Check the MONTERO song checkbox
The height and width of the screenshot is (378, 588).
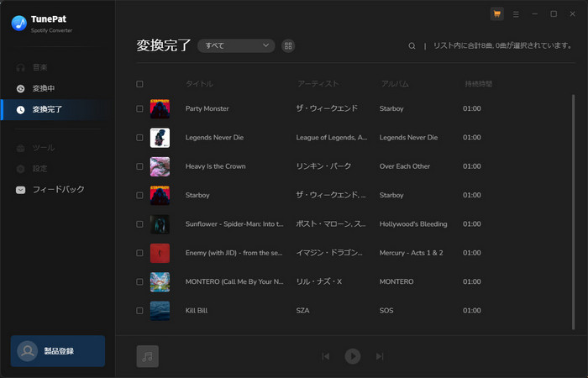pyautogui.click(x=139, y=282)
